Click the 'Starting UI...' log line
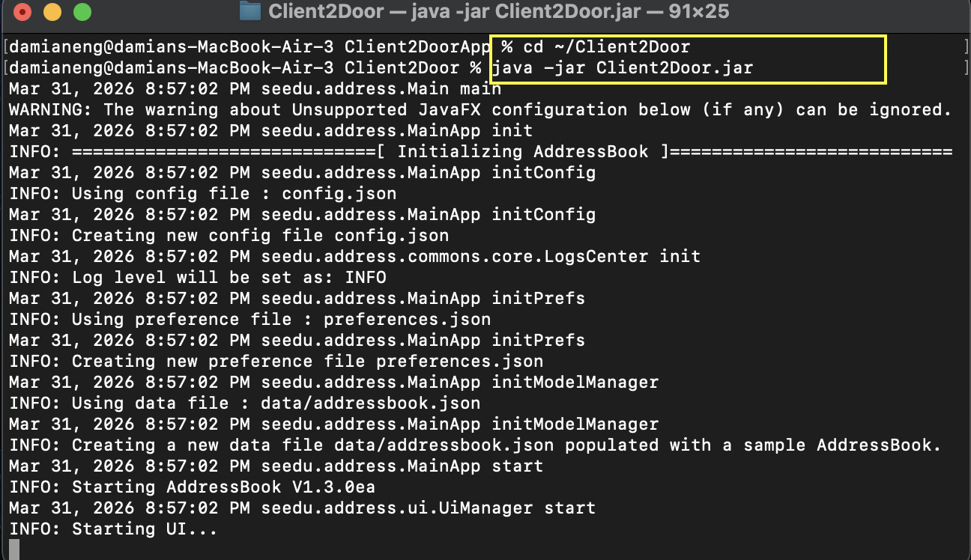The width and height of the screenshot is (971, 560). click(112, 529)
